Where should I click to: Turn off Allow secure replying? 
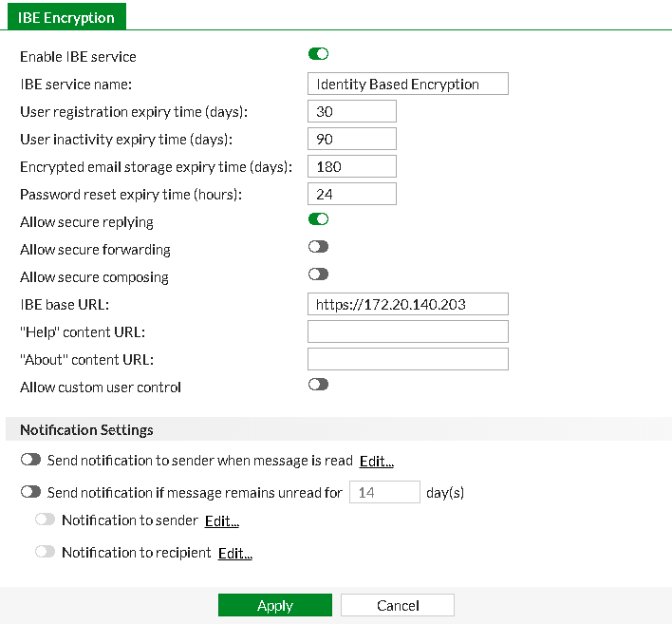pyautogui.click(x=318, y=219)
